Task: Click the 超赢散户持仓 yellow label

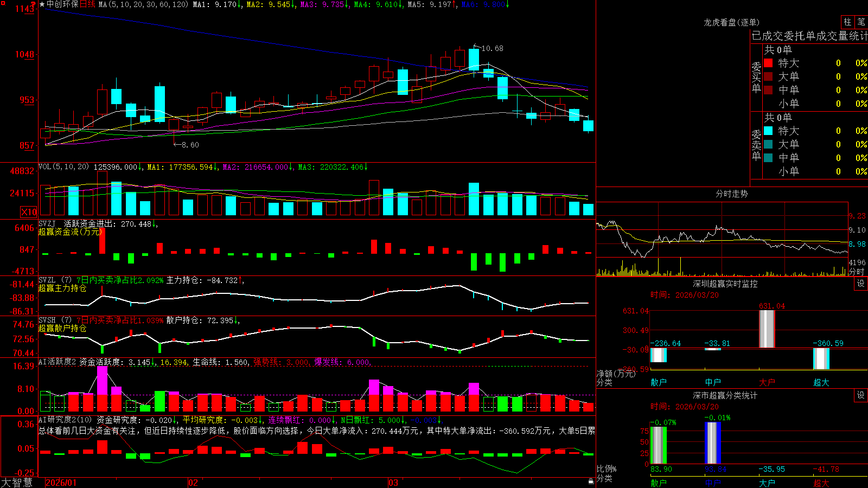Action: (x=62, y=328)
